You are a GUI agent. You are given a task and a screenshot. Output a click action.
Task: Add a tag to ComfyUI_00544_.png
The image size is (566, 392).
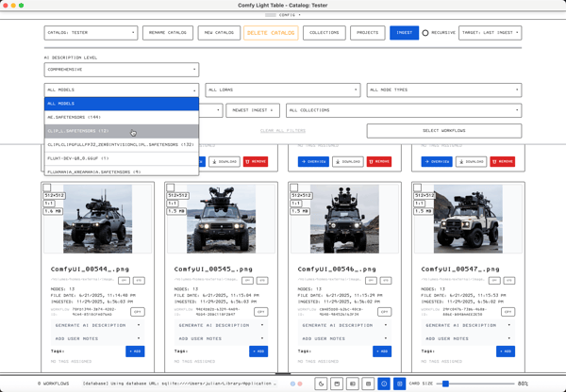point(135,351)
